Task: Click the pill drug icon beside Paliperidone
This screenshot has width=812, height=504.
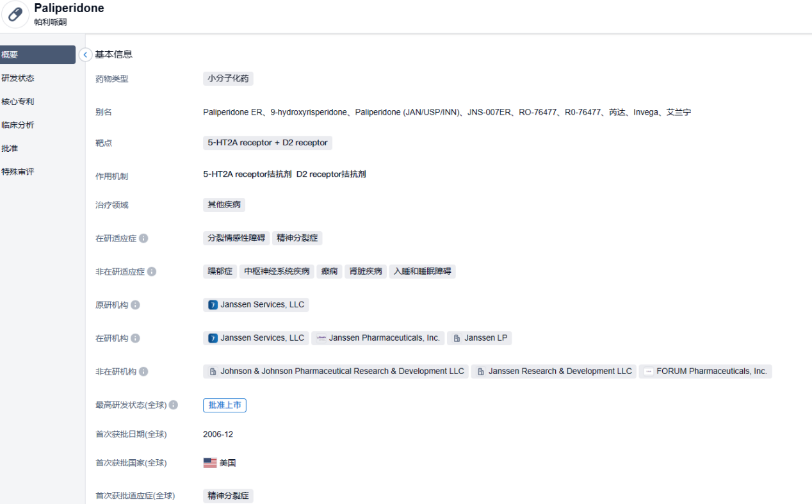Action: pos(15,14)
